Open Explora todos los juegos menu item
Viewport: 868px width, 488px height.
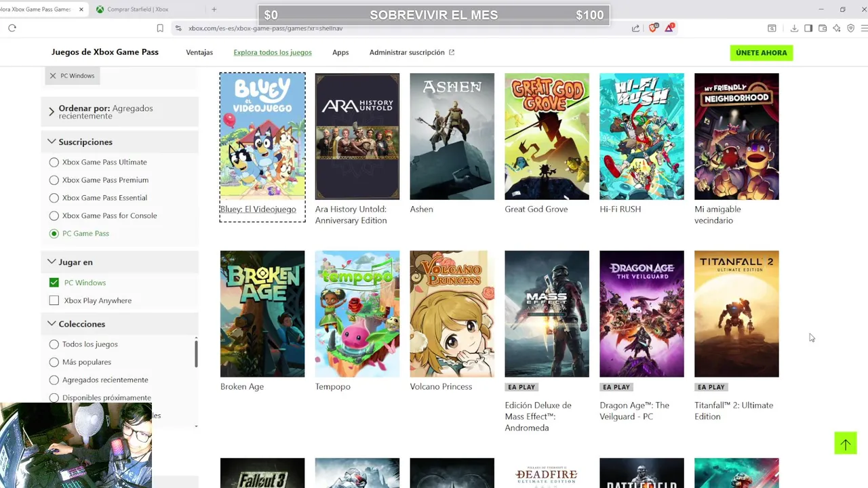tap(273, 52)
